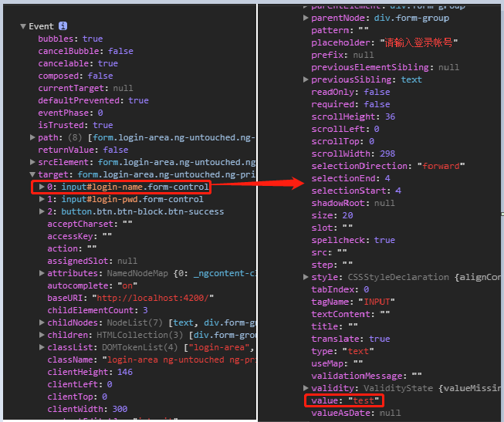
Task: Click spellcheck: true property
Action: [353, 240]
